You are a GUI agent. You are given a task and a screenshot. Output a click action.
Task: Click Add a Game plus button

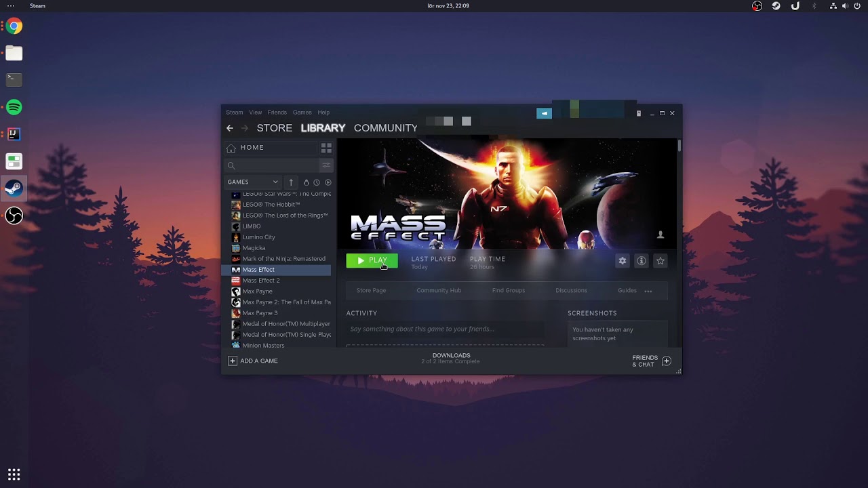tap(233, 361)
